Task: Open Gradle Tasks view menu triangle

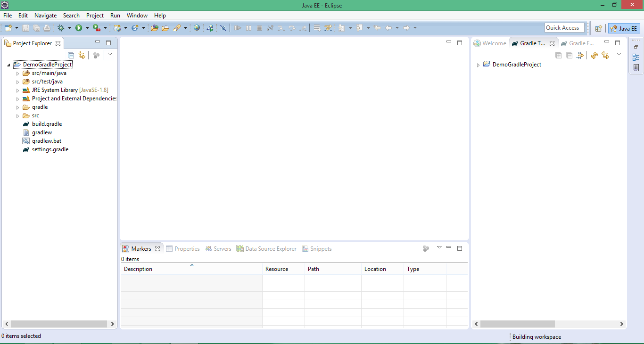Action: (619, 54)
